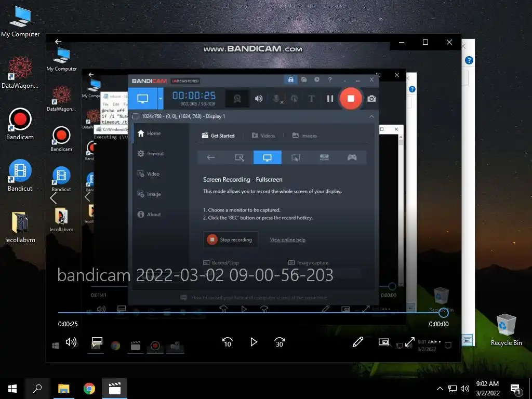Image resolution: width=532 pixels, height=399 pixels.
Task: Click Bandicam's camera screenshot icon
Action: [371, 98]
